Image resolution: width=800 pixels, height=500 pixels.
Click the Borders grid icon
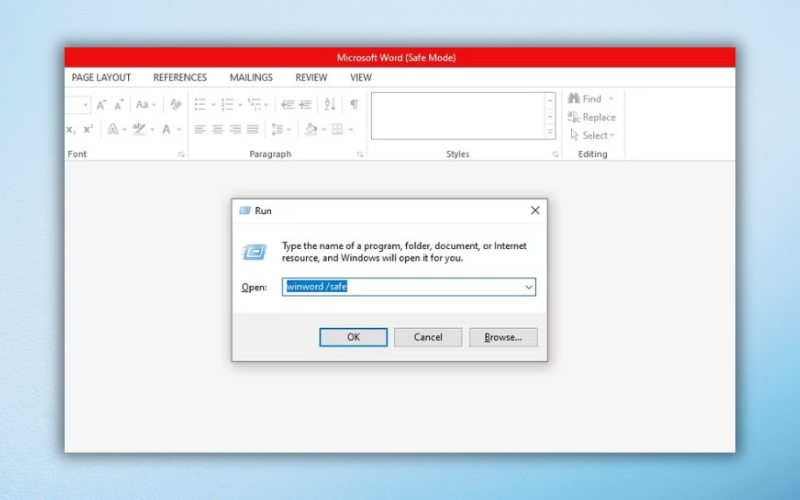(x=337, y=129)
